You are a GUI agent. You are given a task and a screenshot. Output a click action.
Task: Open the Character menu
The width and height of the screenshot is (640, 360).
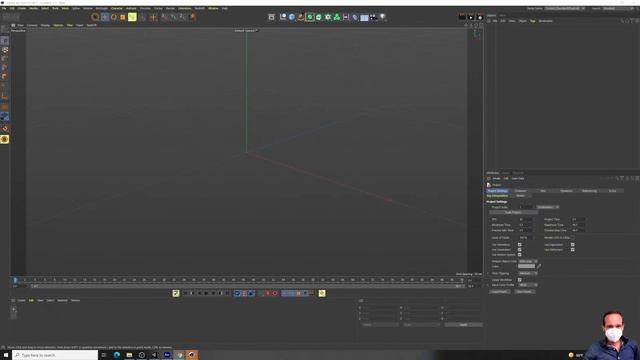117,8
